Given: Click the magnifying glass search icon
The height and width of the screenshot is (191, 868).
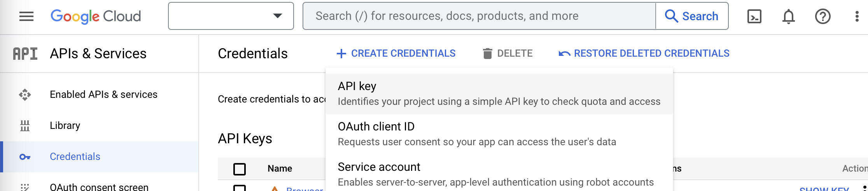Looking at the screenshot, I should click(x=671, y=16).
